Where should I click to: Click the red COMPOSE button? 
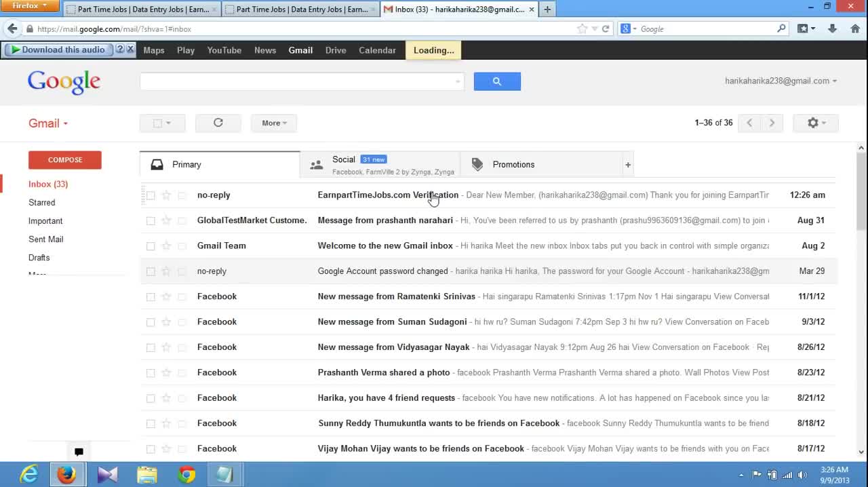pos(65,160)
